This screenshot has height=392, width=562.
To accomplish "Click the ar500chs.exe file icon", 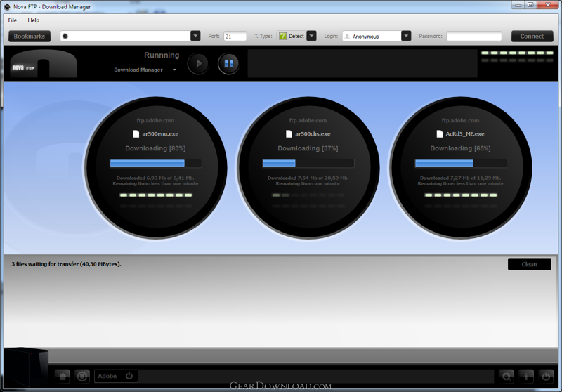I will [289, 133].
